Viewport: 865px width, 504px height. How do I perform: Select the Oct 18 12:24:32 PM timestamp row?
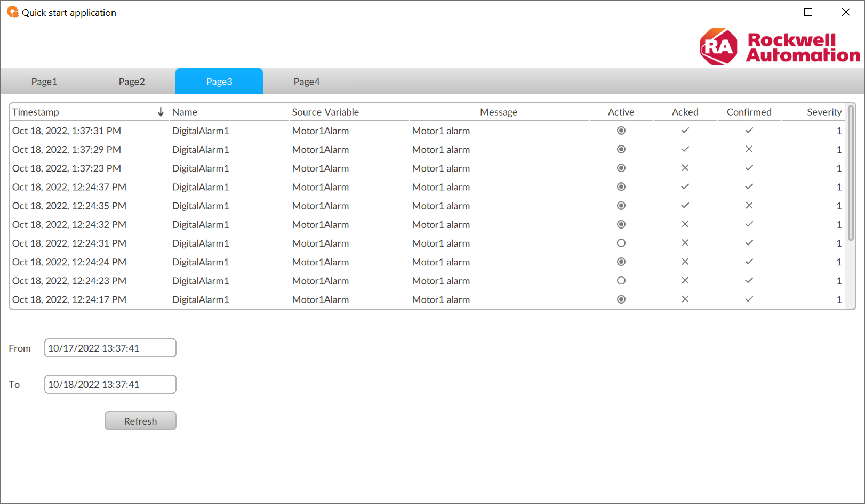click(69, 224)
